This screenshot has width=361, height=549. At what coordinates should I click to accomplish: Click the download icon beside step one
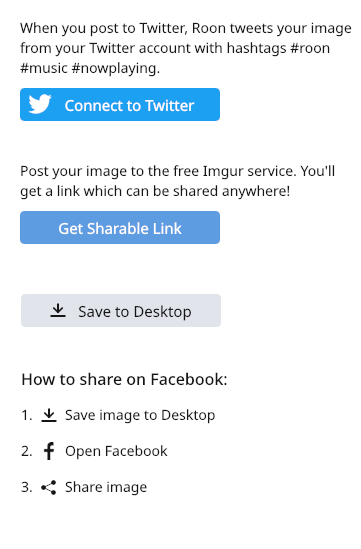[49, 415]
